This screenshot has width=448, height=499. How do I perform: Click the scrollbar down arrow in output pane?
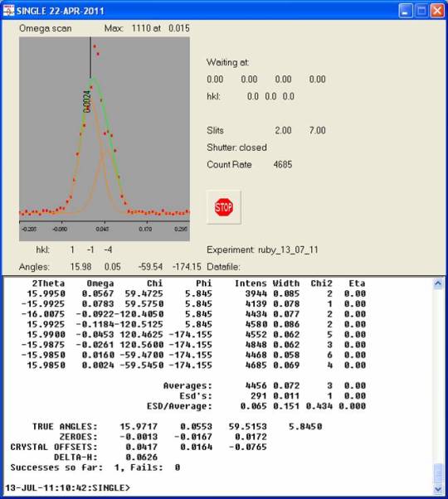click(438, 488)
